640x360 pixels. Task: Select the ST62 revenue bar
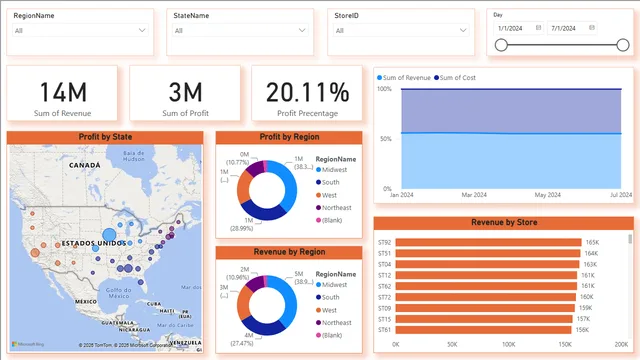(486, 286)
